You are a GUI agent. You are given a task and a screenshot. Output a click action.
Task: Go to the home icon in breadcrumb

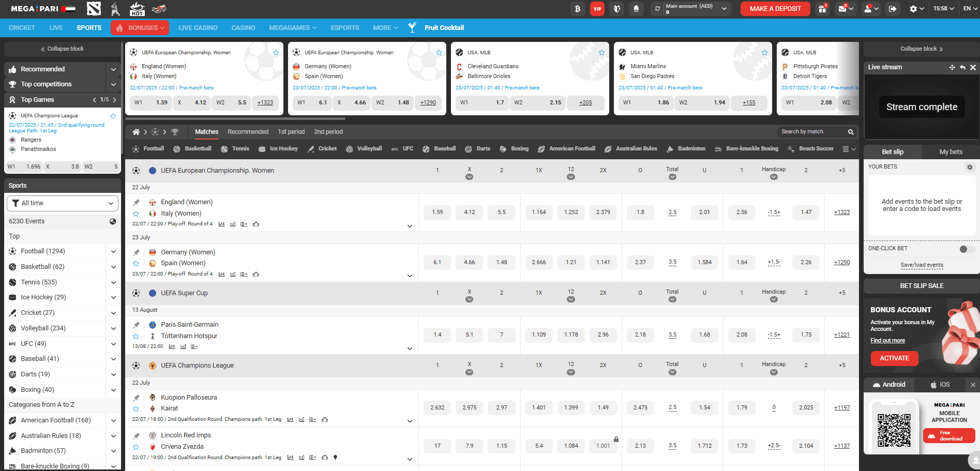[x=136, y=132]
